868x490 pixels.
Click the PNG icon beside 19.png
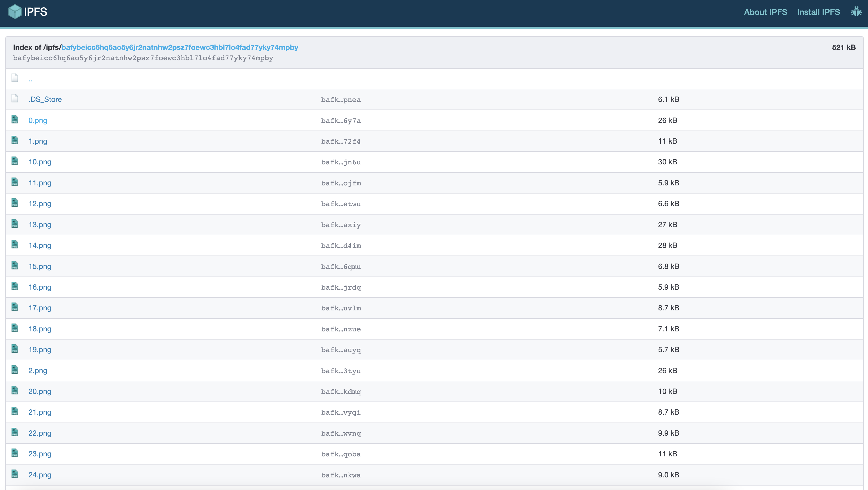click(15, 349)
